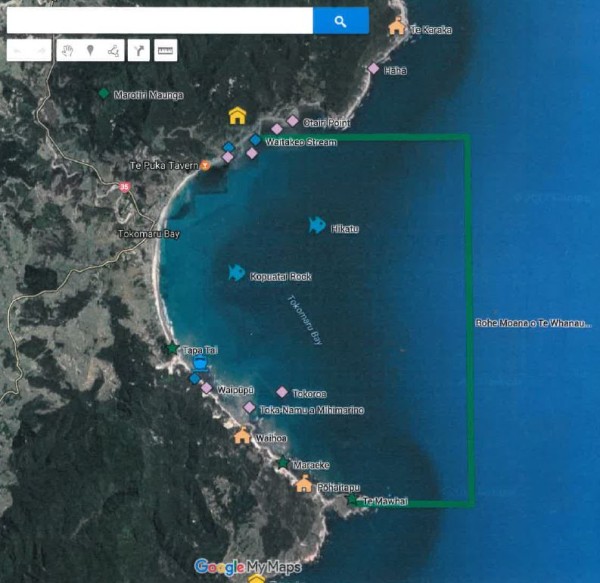This screenshot has height=583, width=600.
Task: Click the green Rohe Moana boundary line
Action: click(469, 320)
